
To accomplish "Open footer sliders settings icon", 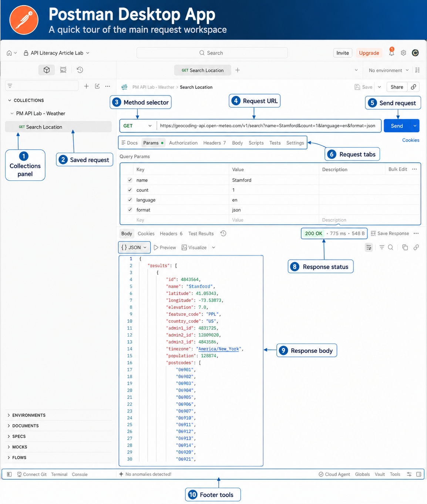I will point(409,474).
